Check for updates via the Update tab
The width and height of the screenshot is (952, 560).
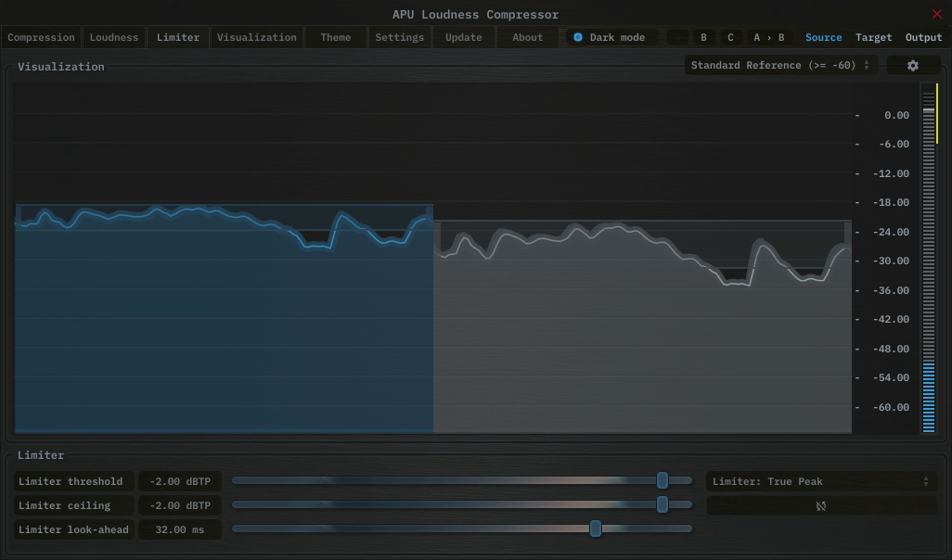[463, 37]
